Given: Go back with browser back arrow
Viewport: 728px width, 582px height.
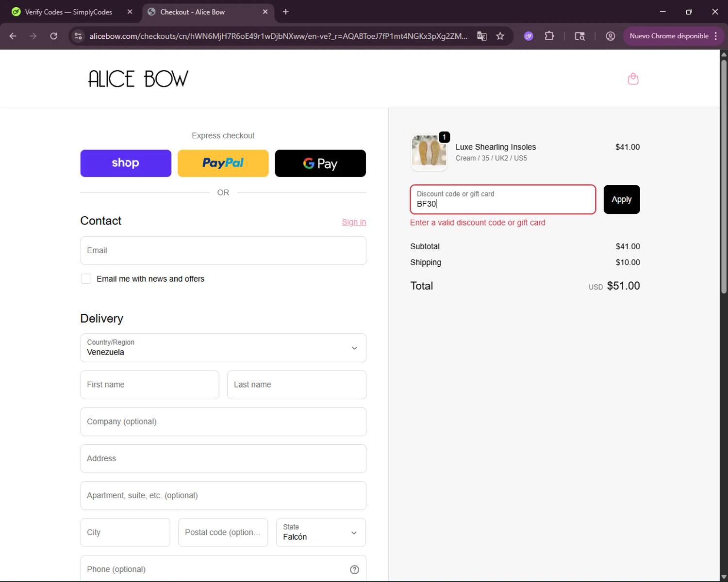Looking at the screenshot, I should click(x=13, y=36).
